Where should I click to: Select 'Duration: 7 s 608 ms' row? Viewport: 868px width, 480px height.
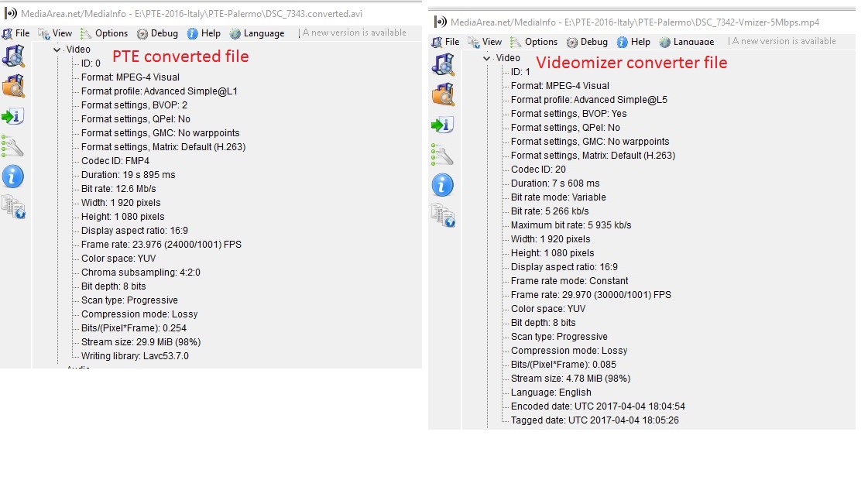coord(555,183)
